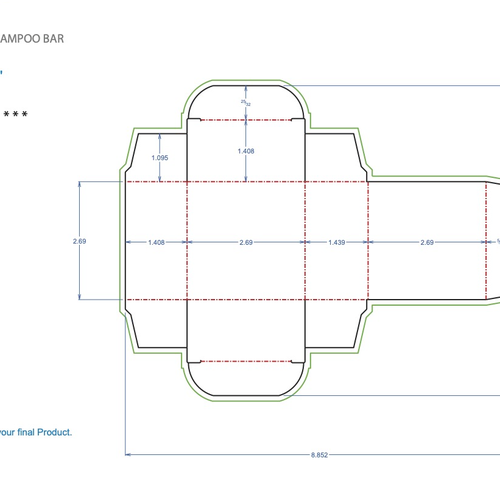
Task: Click the 8.852 overall width dimension
Action: [x=319, y=455]
